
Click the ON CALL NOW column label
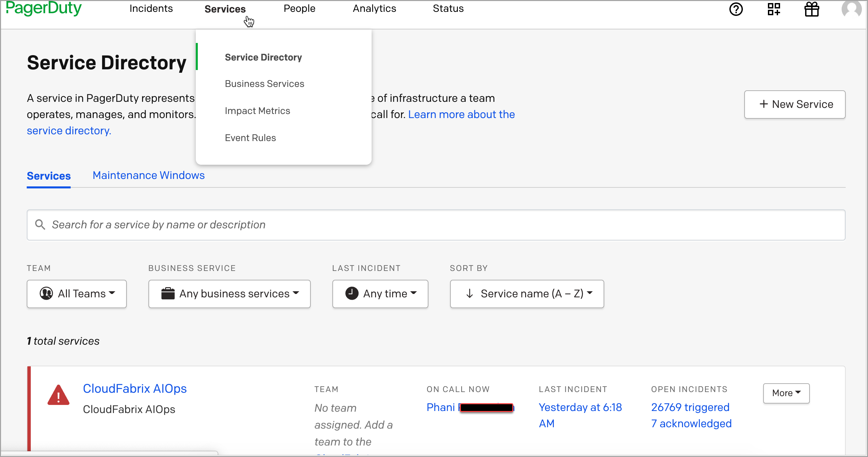458,389
